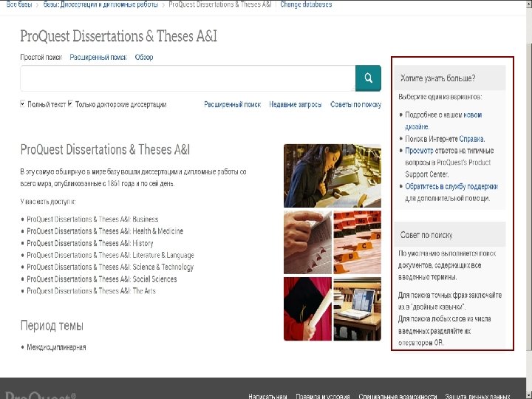This screenshot has height=399, width=532.
Task: Open Защита личных данных footer link
Action: (477, 396)
